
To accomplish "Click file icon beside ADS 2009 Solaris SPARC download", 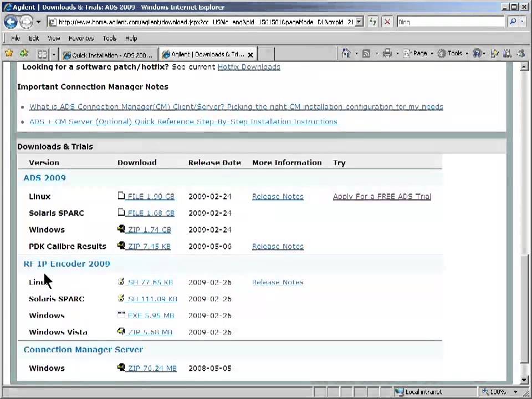I will click(x=121, y=212).
